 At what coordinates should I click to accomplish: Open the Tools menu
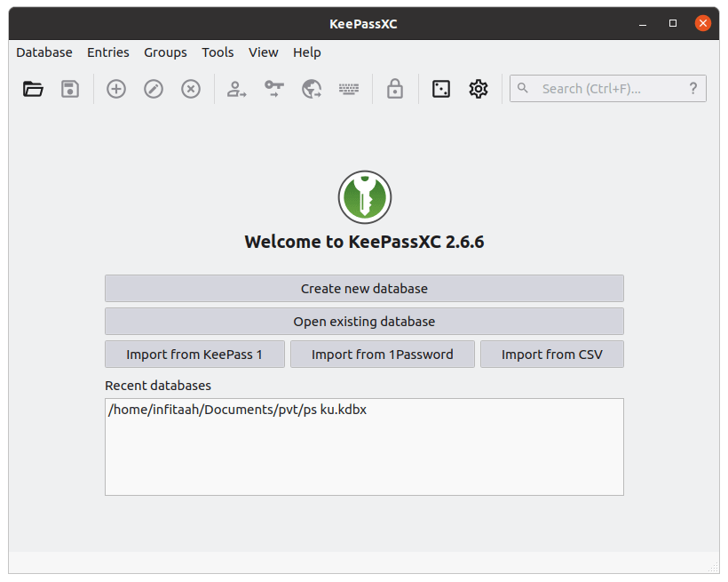click(x=218, y=52)
